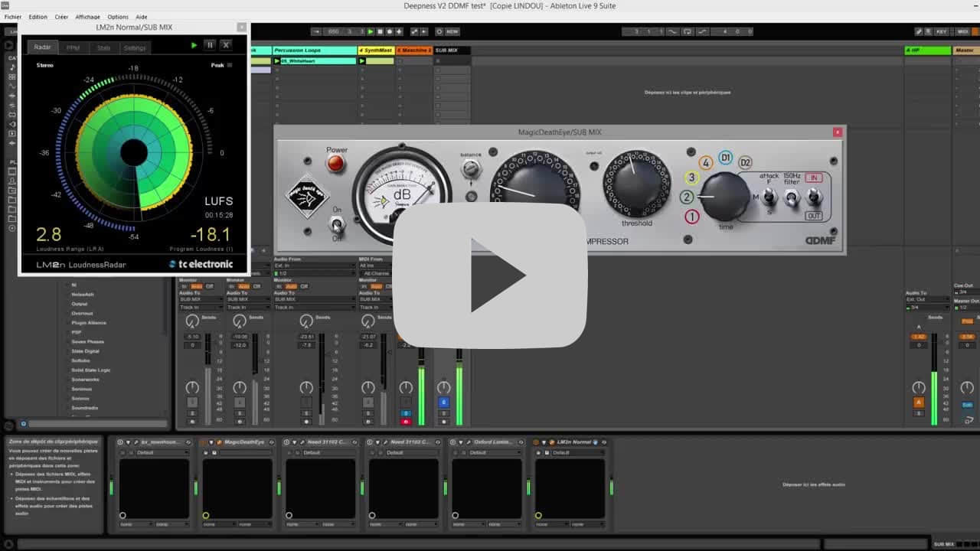This screenshot has height=551, width=980.
Task: Open Default preset dropdown of Oxford Limiter device
Action: [x=495, y=452]
